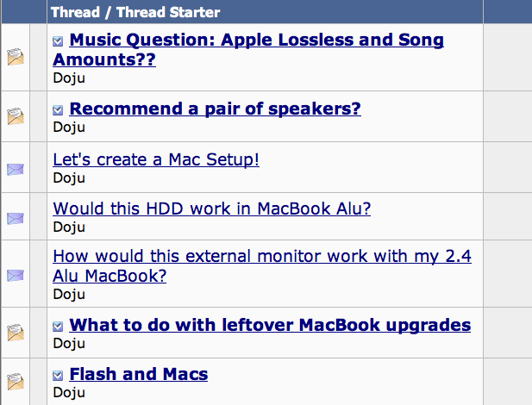The image size is (532, 405).
Task: Click the folder icon beside Recommend a pair of speakers
Action: click(x=16, y=116)
